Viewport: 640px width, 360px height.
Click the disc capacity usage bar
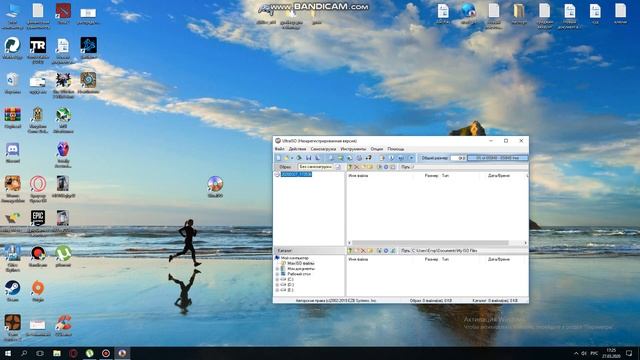tap(498, 158)
